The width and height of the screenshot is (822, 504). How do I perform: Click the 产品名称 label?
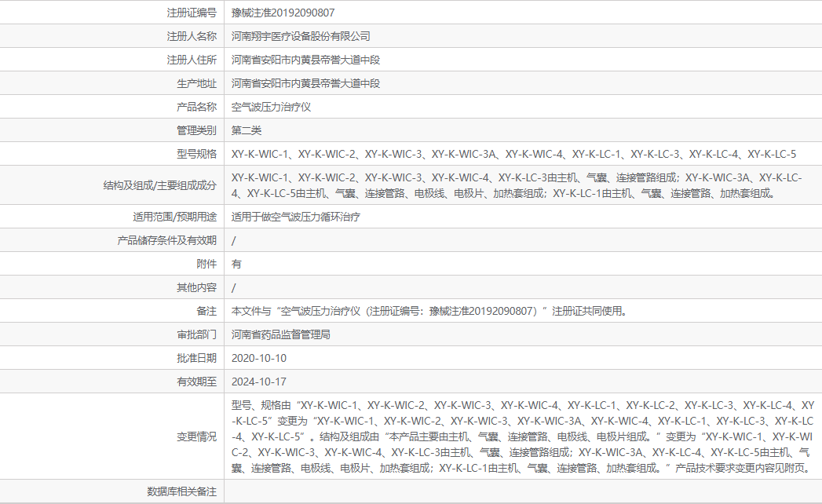tap(196, 107)
